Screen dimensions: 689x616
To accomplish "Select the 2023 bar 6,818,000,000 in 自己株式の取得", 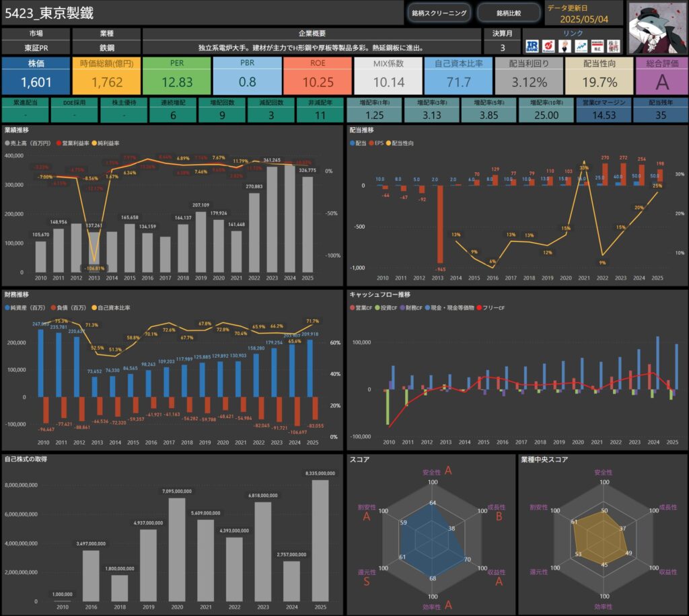I will (263, 551).
